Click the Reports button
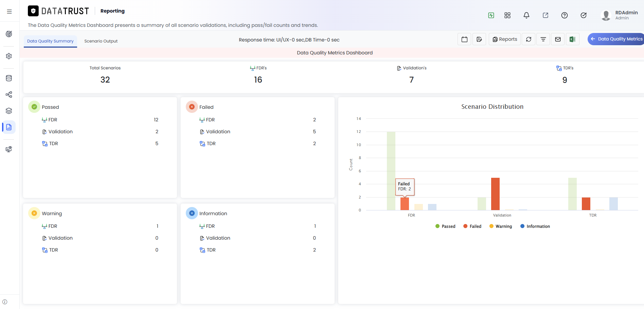 tap(505, 39)
